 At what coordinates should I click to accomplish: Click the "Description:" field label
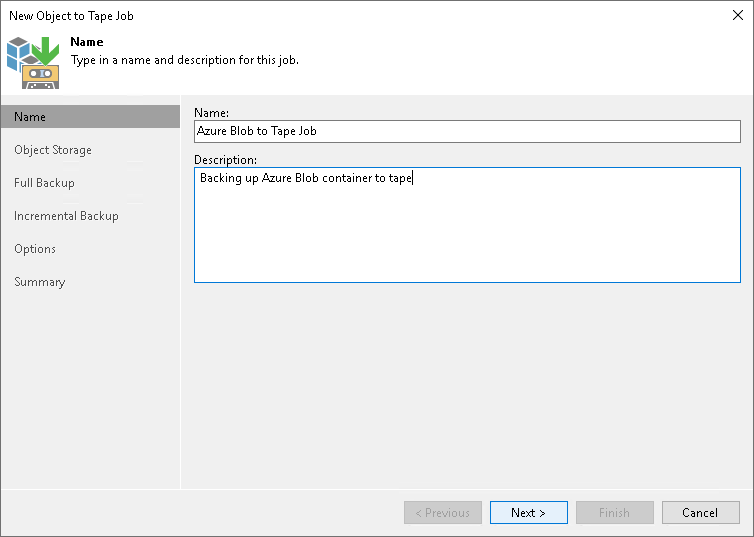225,160
